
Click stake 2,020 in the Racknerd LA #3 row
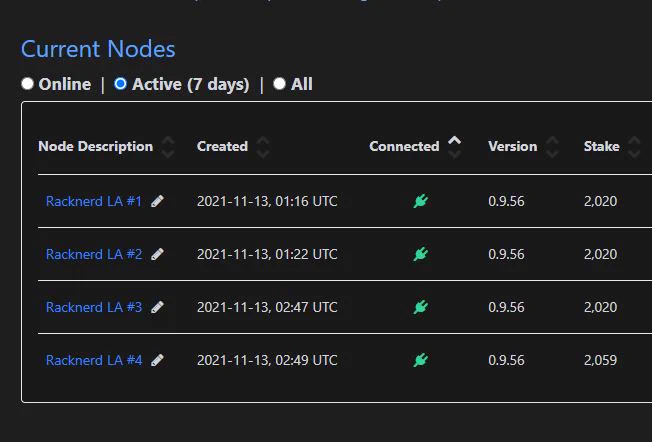[600, 307]
